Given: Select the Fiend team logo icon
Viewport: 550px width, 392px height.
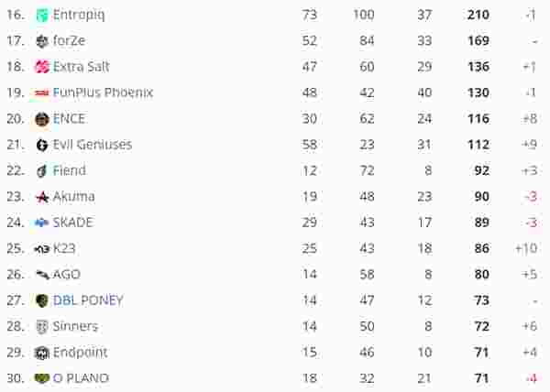Looking at the screenshot, I should coord(42,171).
